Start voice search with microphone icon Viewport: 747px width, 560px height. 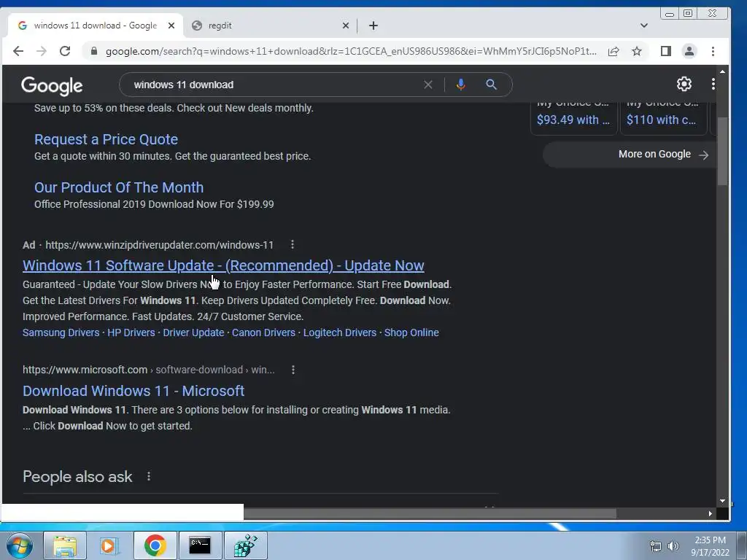(x=461, y=85)
